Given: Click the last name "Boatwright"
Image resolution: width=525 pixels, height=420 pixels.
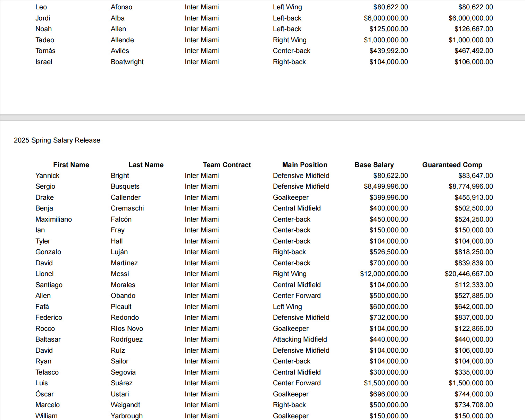Looking at the screenshot, I should 127,62.
